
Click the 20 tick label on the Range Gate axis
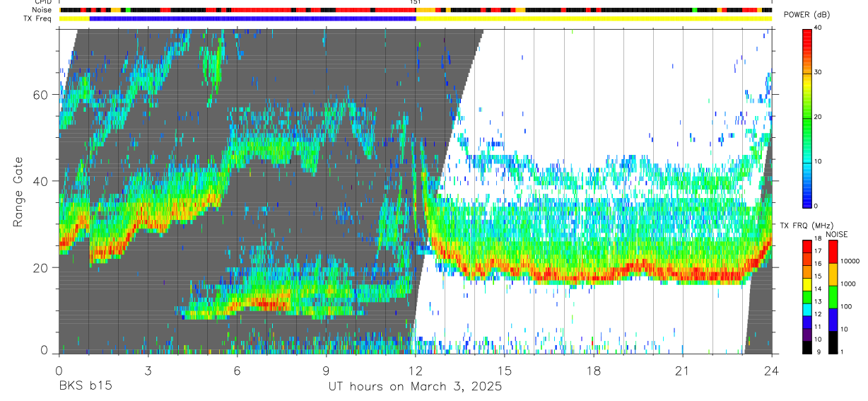42,267
